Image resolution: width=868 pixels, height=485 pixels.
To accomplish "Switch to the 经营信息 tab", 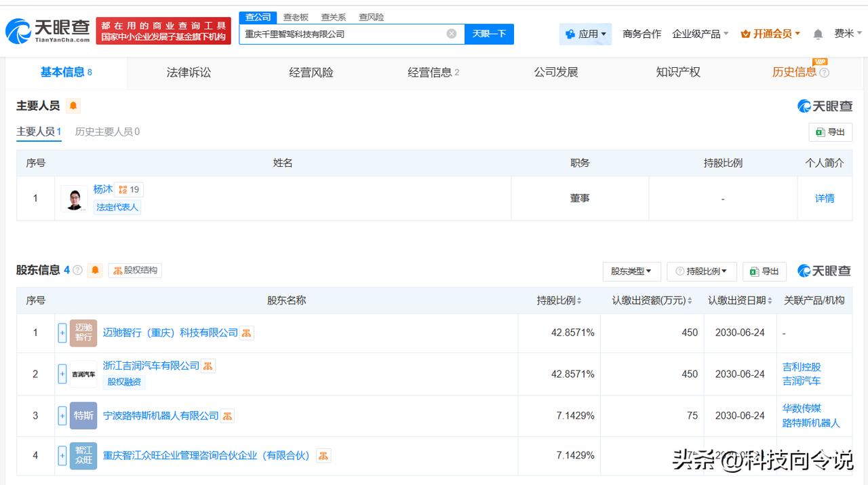I will coord(433,73).
